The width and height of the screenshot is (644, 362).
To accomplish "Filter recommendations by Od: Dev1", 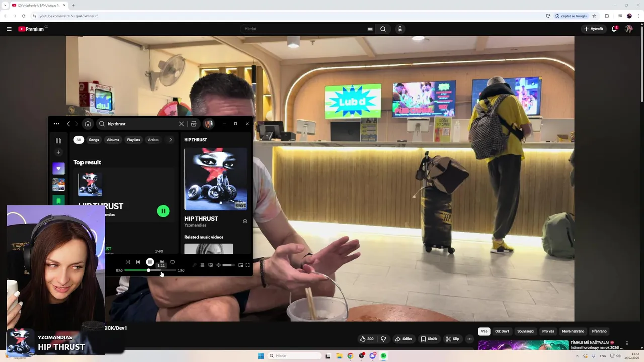I will (x=502, y=331).
